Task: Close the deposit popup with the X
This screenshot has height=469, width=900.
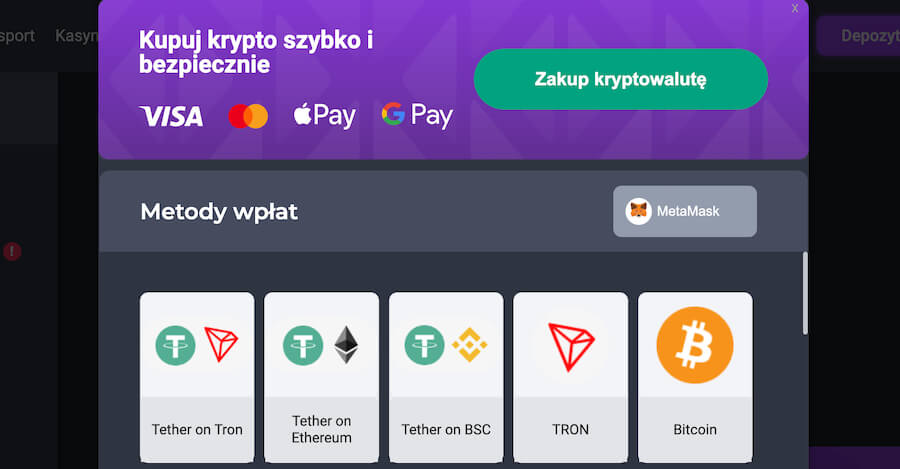Action: [795, 9]
